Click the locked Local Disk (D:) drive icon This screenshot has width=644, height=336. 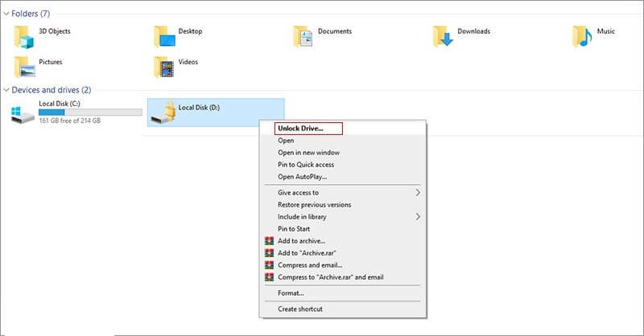click(163, 113)
